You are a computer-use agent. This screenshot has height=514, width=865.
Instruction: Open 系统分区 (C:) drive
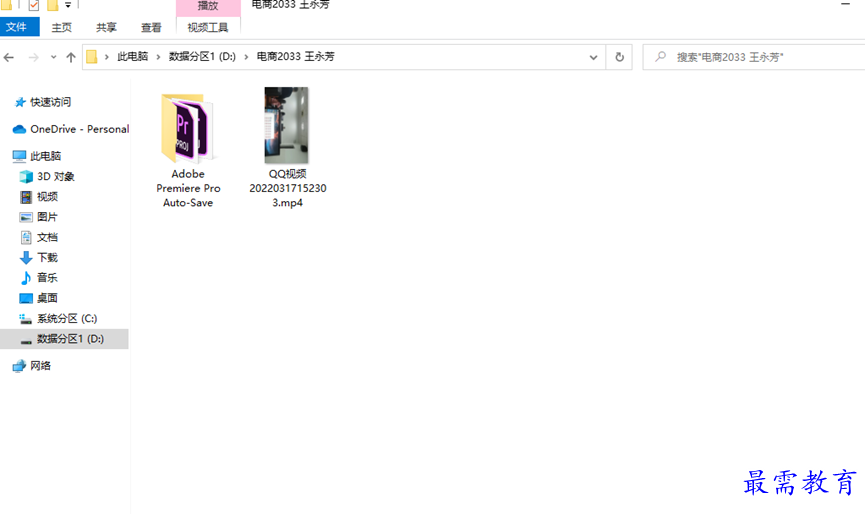click(x=67, y=319)
